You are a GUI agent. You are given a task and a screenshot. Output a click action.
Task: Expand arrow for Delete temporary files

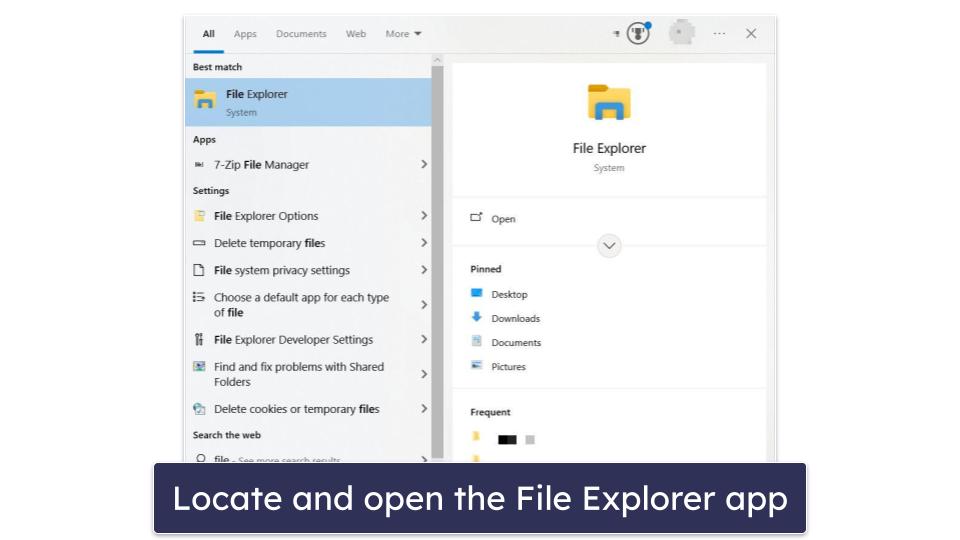point(424,243)
